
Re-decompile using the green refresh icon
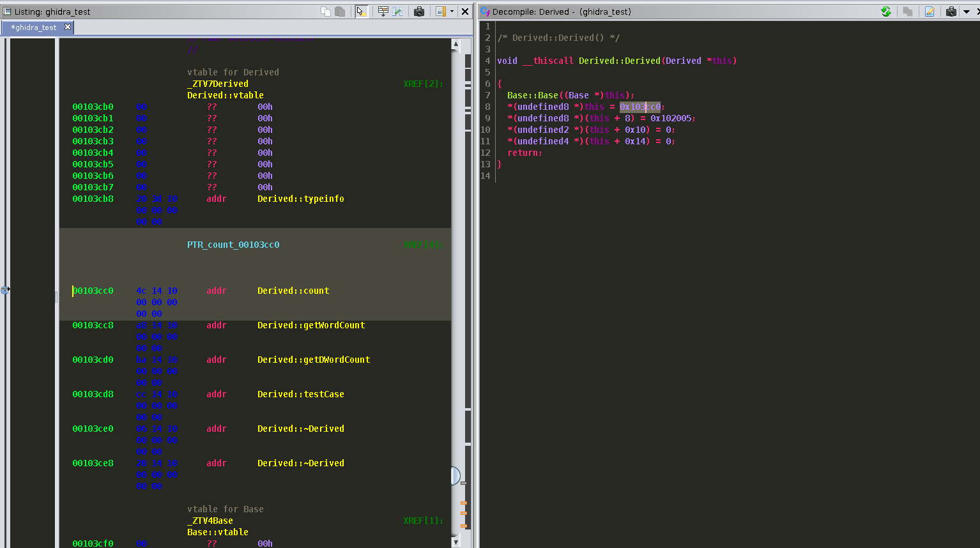[886, 11]
